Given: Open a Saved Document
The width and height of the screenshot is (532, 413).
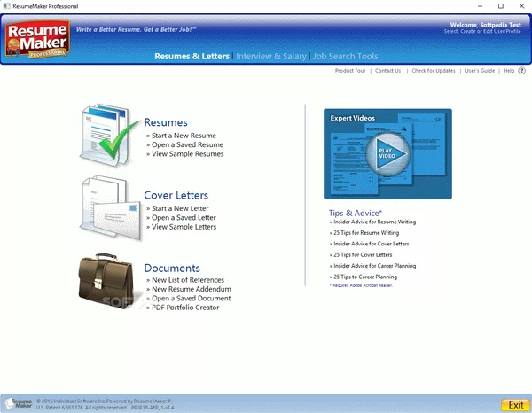Looking at the screenshot, I should click(189, 299).
